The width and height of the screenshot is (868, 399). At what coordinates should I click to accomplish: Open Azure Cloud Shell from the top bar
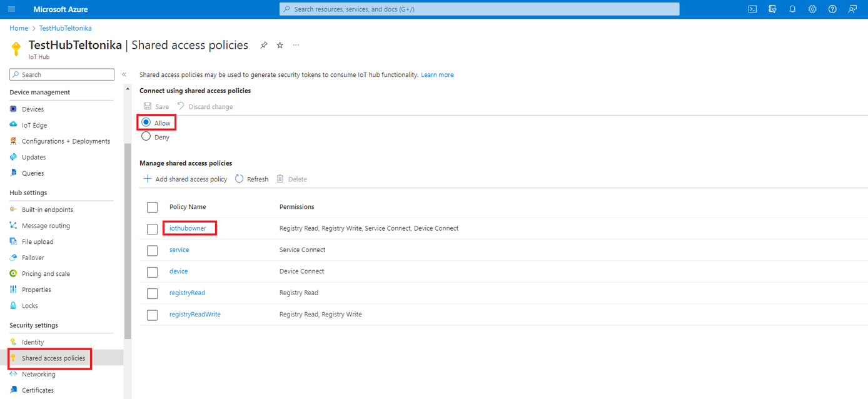[x=752, y=9]
